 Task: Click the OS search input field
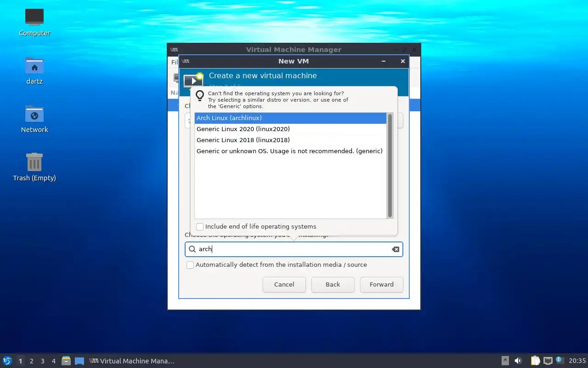294,249
